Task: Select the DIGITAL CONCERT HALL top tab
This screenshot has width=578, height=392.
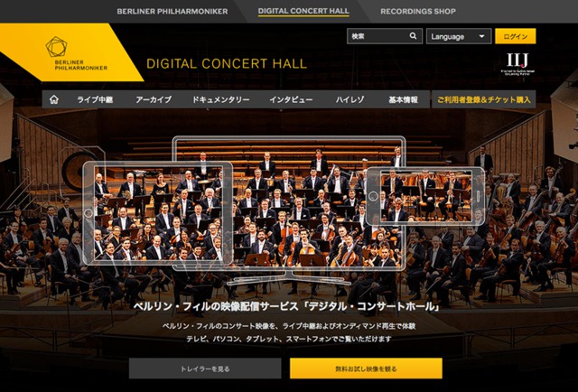Action: point(303,11)
